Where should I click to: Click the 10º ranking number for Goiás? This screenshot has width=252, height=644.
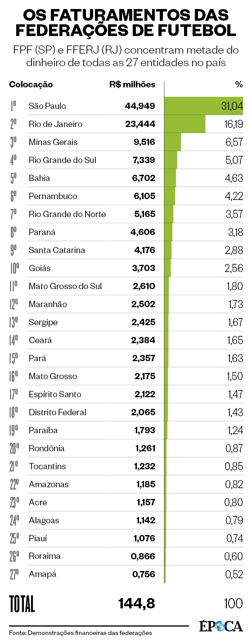click(x=14, y=268)
